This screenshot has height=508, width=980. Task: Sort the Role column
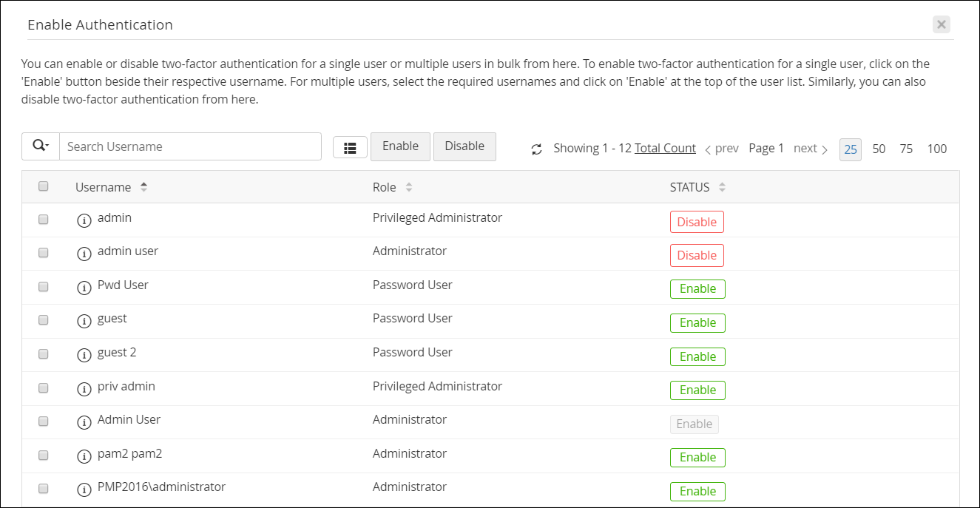point(408,188)
